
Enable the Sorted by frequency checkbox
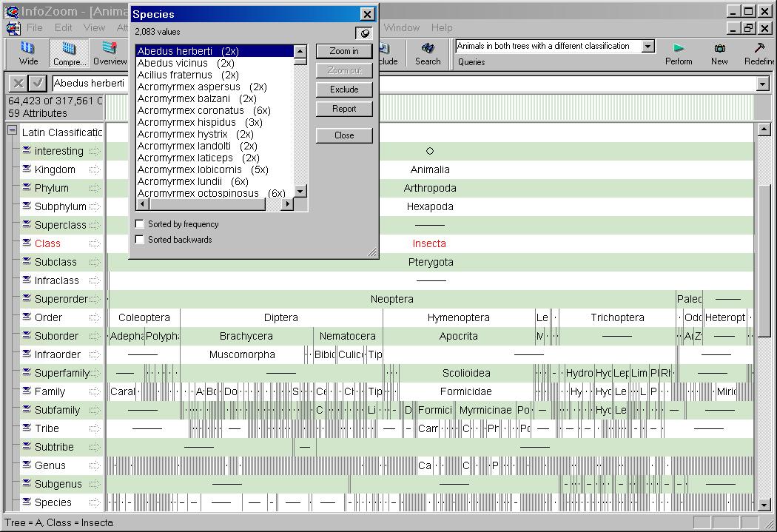(x=139, y=224)
